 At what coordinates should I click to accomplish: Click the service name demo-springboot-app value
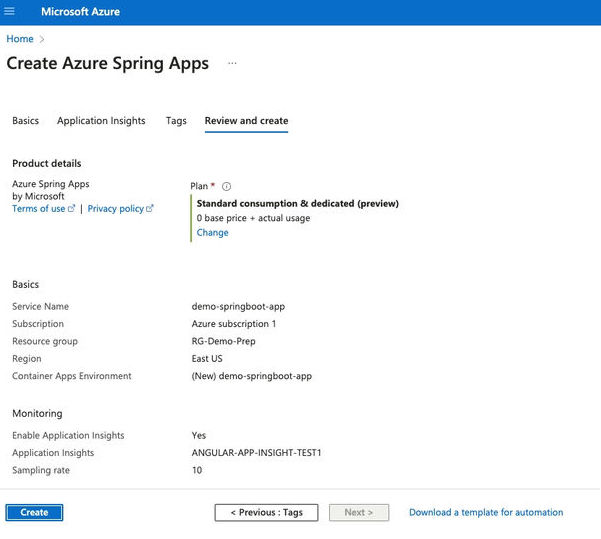pyautogui.click(x=238, y=307)
